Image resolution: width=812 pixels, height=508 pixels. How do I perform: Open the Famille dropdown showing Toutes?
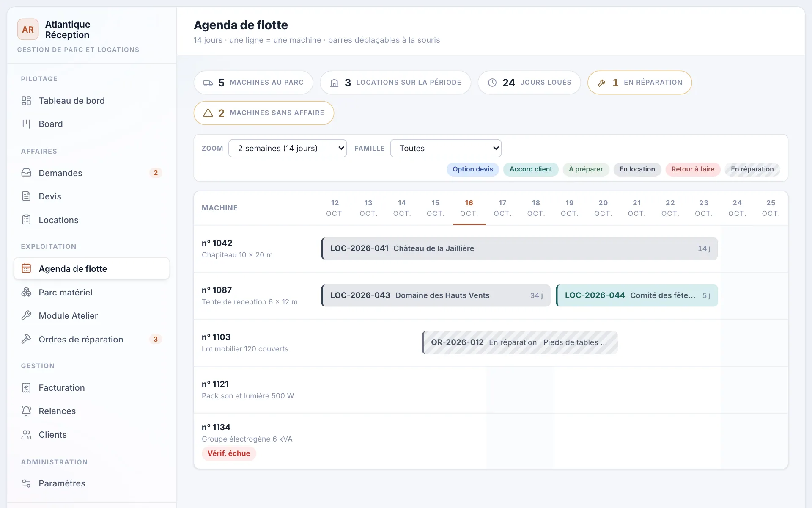446,148
